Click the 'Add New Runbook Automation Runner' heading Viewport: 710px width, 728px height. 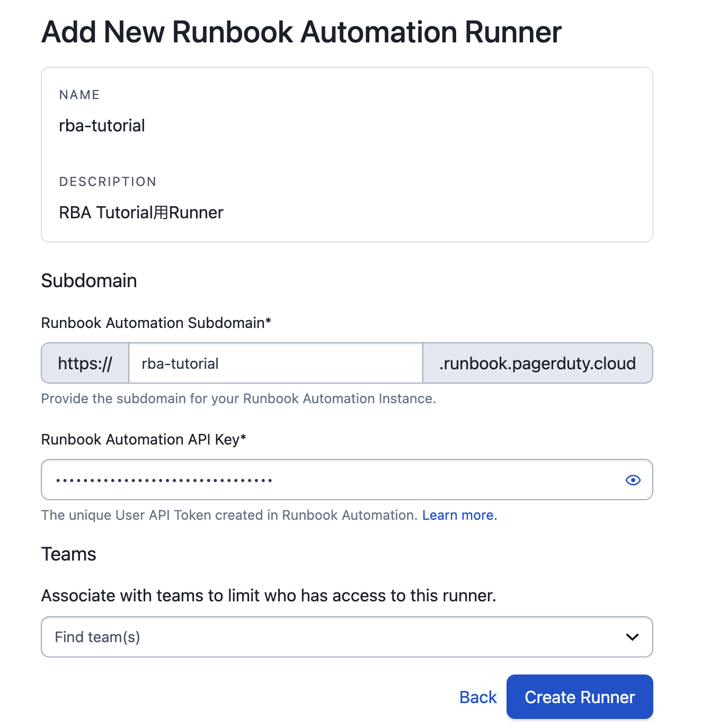click(301, 32)
